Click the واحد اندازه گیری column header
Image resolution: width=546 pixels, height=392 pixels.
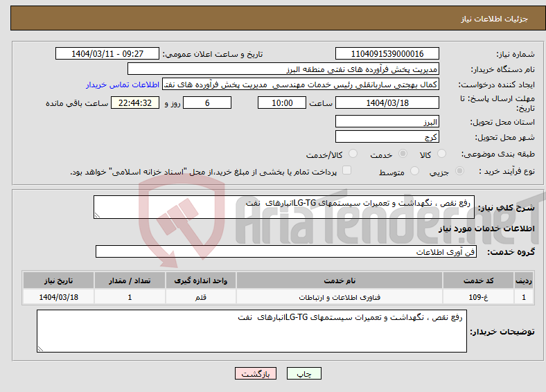pos(201,280)
